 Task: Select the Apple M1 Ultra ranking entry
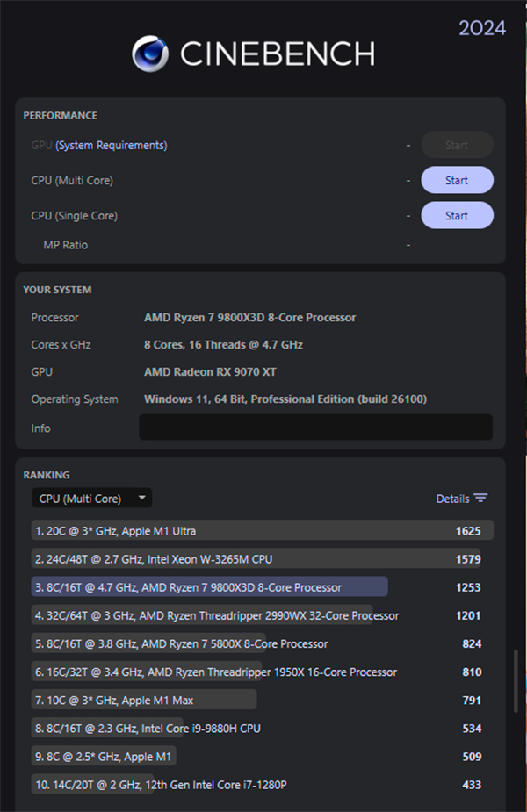coord(255,531)
